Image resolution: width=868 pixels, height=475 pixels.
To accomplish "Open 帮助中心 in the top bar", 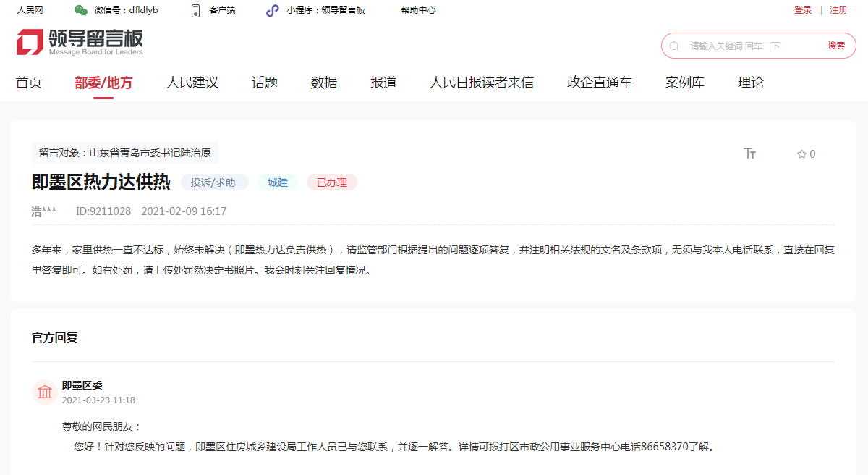I will pos(419,10).
